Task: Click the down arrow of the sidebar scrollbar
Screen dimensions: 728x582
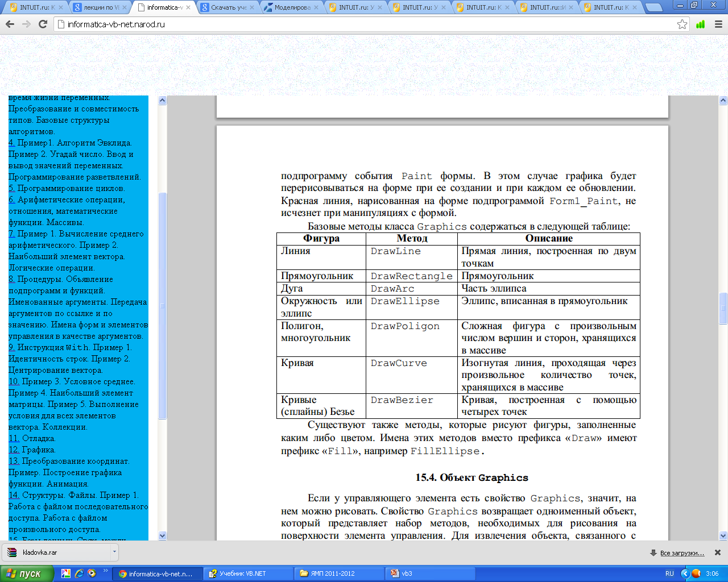Action: pos(162,535)
